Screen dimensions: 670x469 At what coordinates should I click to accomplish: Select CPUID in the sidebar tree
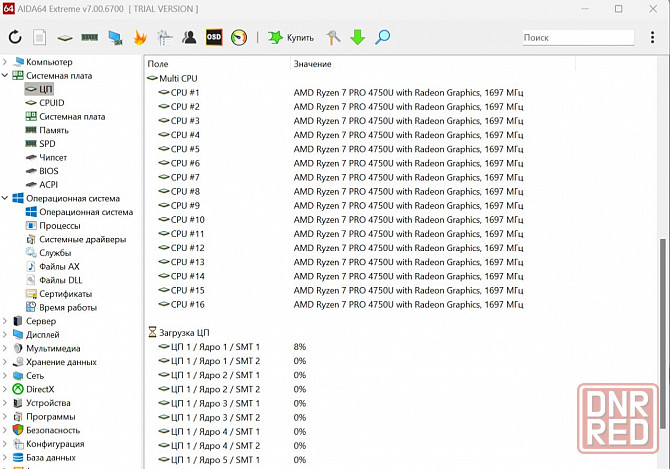pyautogui.click(x=51, y=103)
